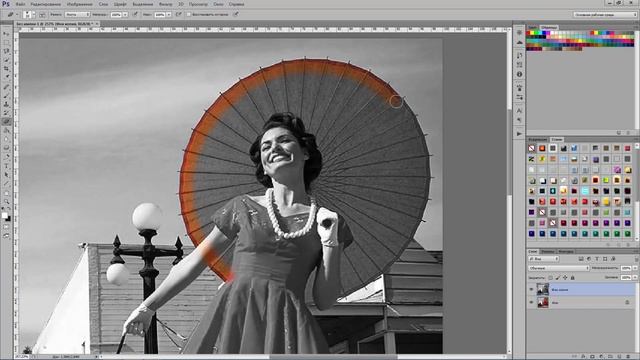640x360 pixels.
Task: Select the Type tool
Action: (6, 166)
